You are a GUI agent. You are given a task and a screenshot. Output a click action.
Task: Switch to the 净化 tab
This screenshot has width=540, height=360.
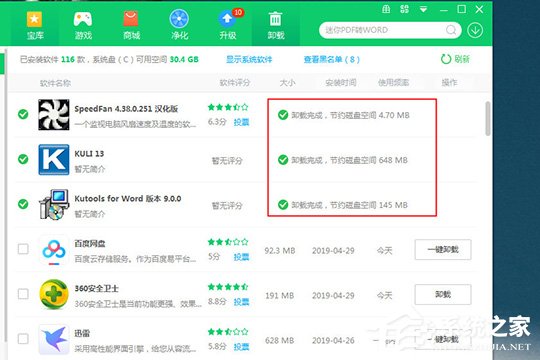pyautogui.click(x=179, y=25)
